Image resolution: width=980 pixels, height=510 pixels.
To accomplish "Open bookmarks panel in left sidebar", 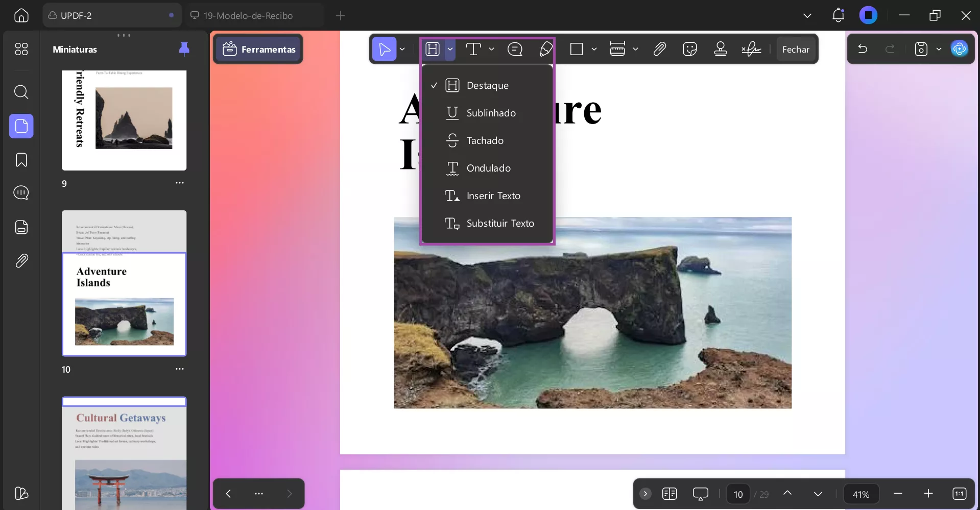I will click(21, 160).
